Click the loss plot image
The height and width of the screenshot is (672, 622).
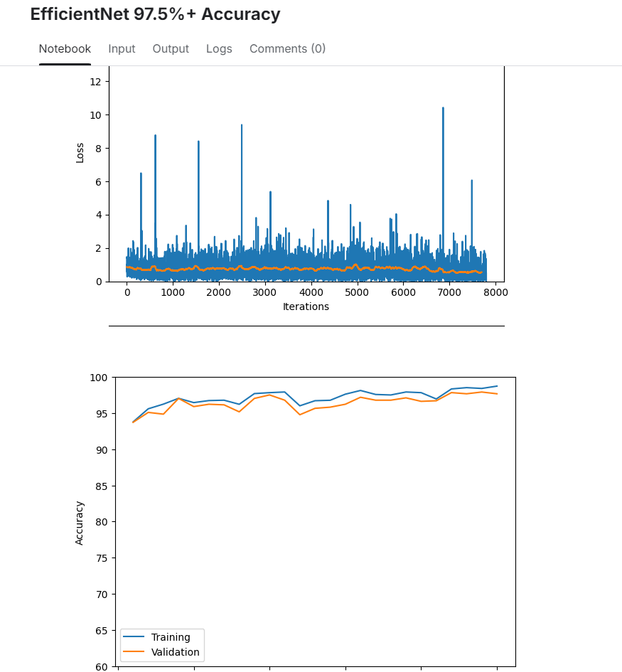pos(291,190)
